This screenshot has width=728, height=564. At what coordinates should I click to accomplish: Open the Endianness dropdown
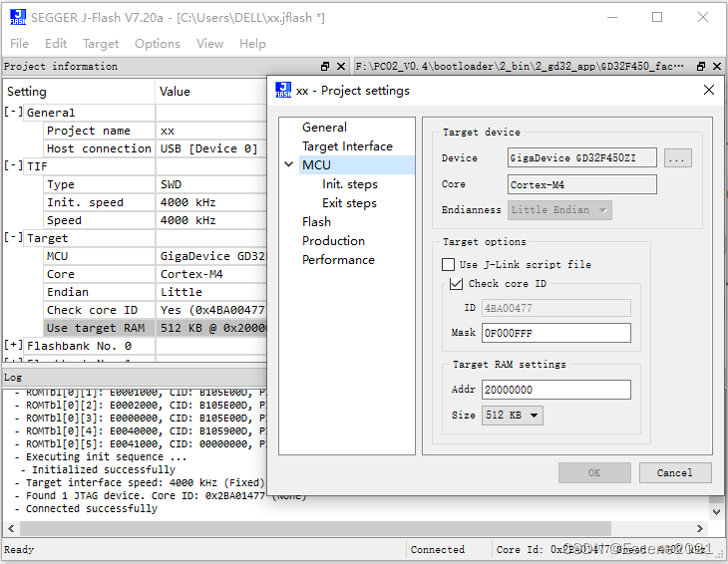pyautogui.click(x=559, y=210)
